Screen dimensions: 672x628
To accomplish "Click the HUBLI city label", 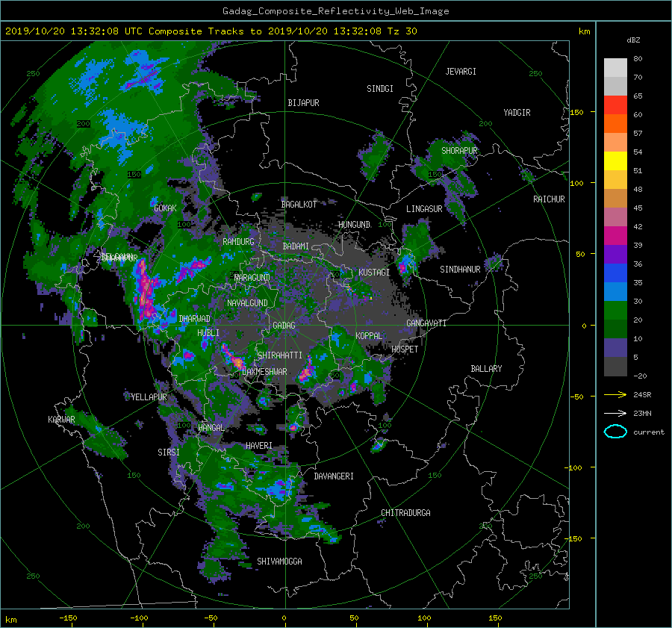I will tap(208, 333).
